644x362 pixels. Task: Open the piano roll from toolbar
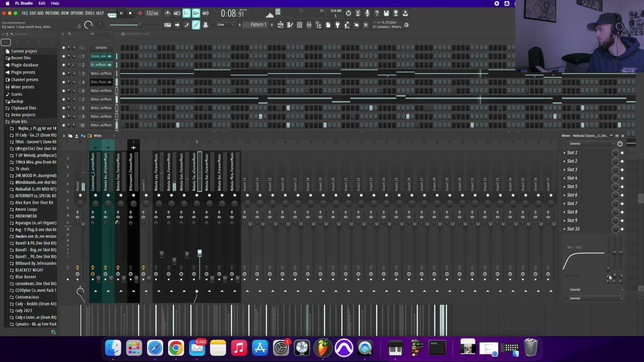coord(290,25)
